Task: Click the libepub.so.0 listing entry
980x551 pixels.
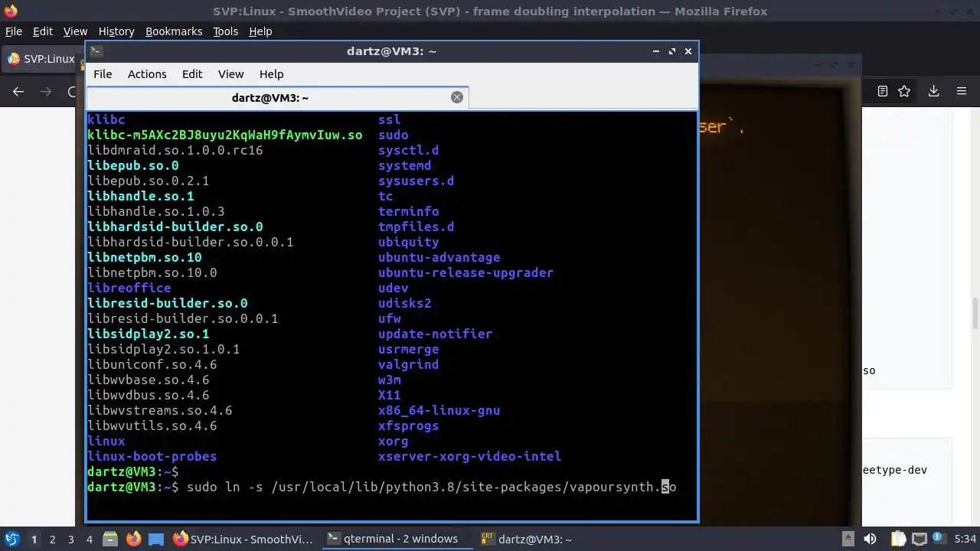Action: (133, 165)
